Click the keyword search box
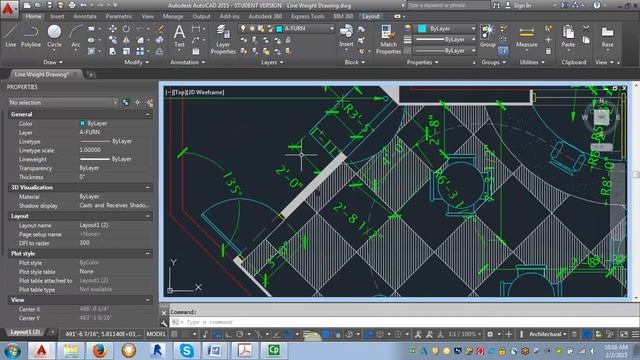640x360 pixels. tap(448, 5)
